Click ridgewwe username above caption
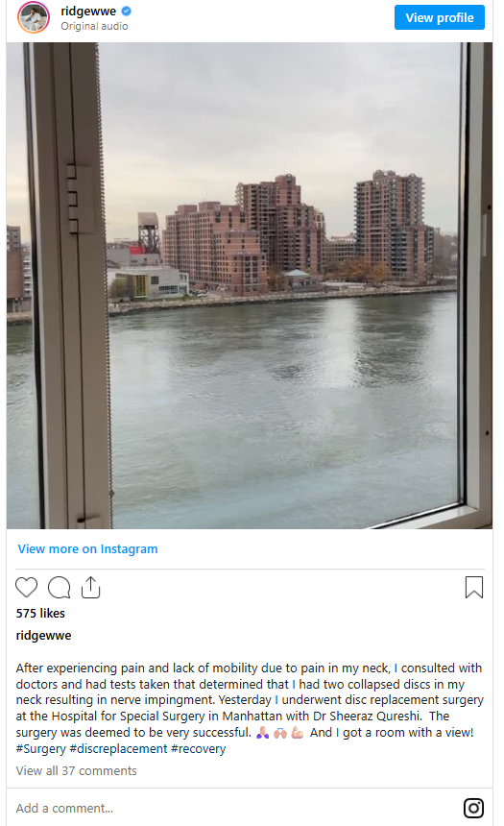Screen dimensions: 504x826 click(44, 635)
